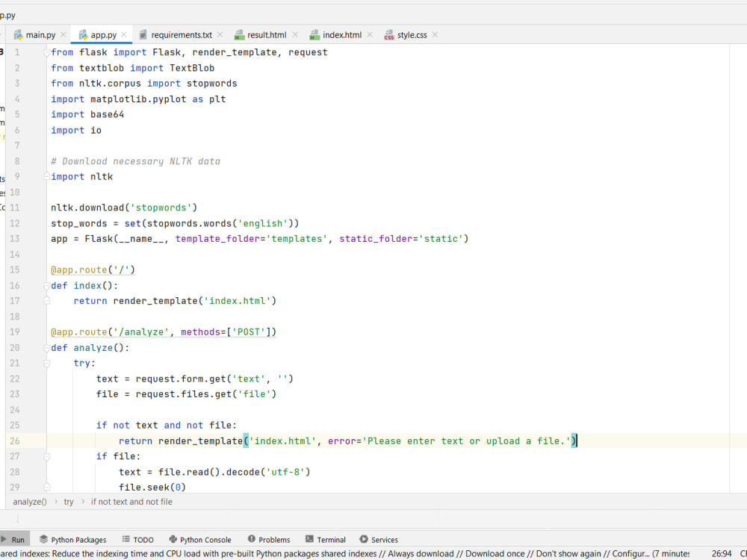Click the HTML file icon on index.html tab
This screenshot has height=560, width=747.
(314, 35)
